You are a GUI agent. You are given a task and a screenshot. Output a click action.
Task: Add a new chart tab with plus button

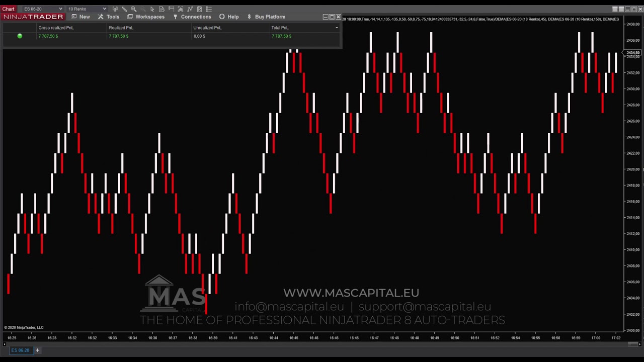coord(37,350)
